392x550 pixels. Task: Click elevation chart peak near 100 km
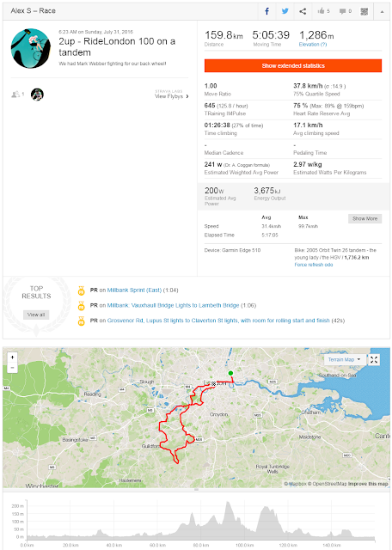click(229, 504)
